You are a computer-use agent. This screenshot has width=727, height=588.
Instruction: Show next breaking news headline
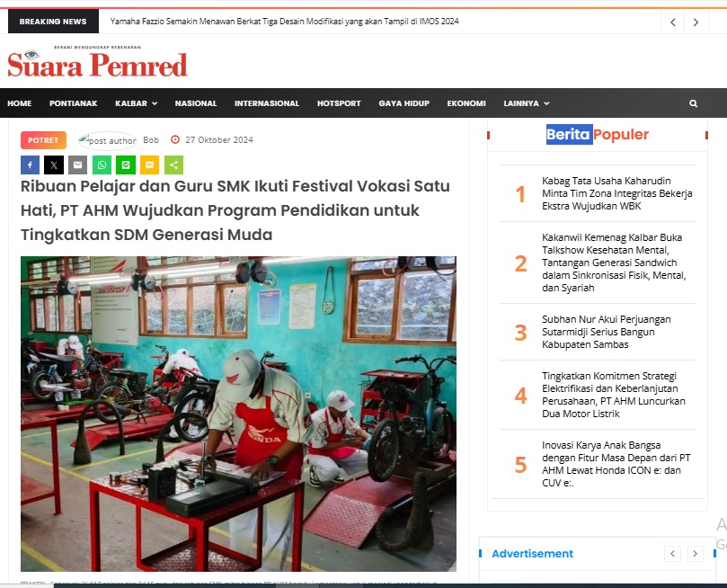tap(696, 22)
